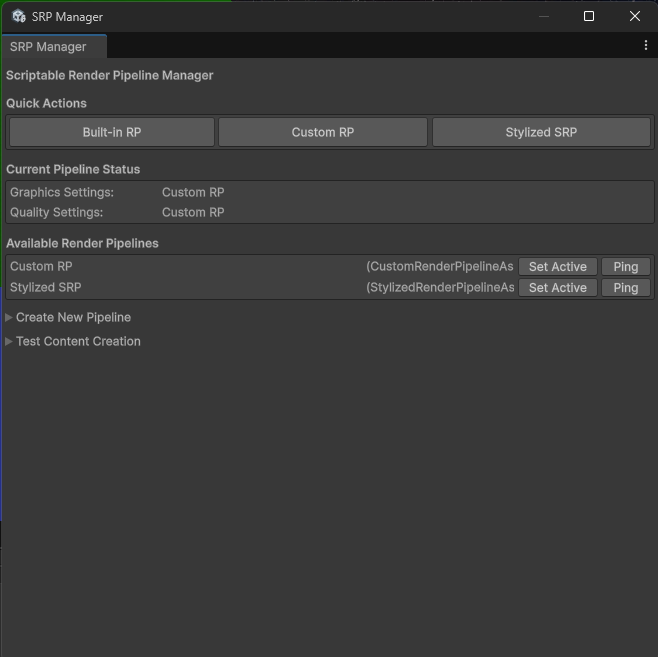This screenshot has height=657, width=658.
Task: Maximize the SRP Manager window
Action: tap(589, 16)
